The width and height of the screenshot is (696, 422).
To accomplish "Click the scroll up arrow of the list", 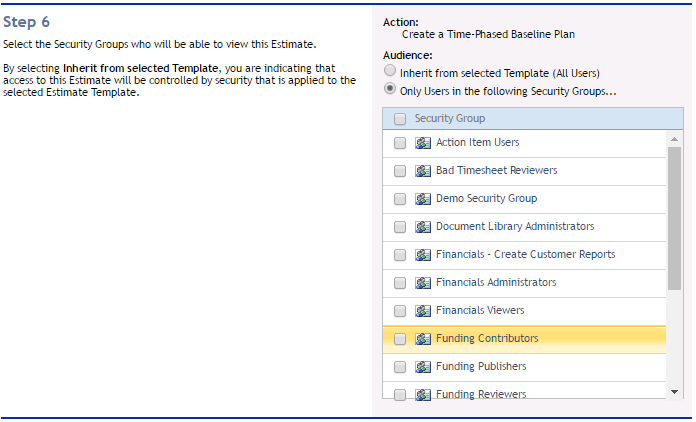I will pos(674,139).
